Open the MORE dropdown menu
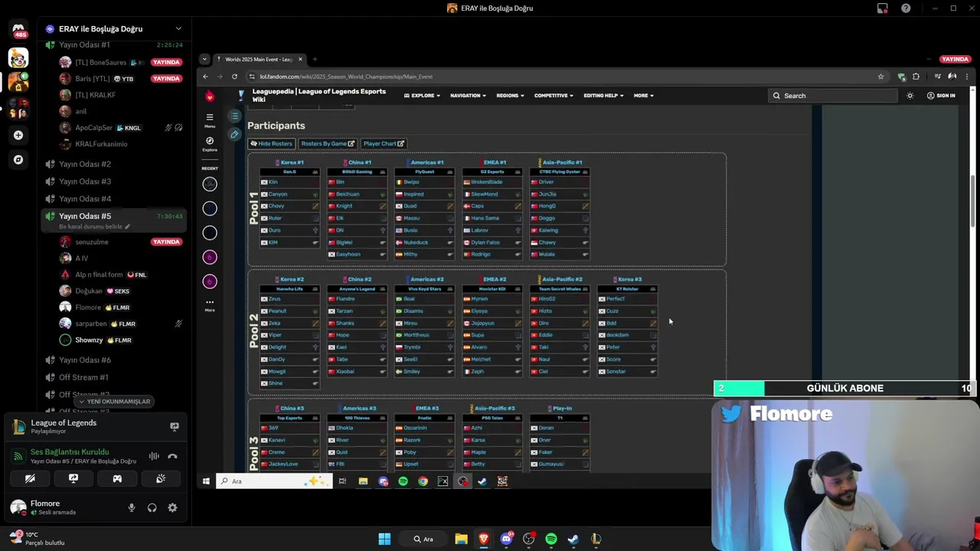 click(643, 96)
